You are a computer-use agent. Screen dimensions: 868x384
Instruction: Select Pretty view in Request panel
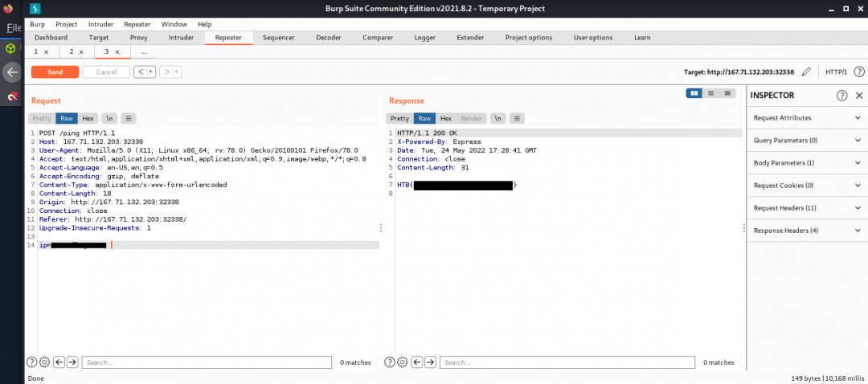pyautogui.click(x=42, y=118)
